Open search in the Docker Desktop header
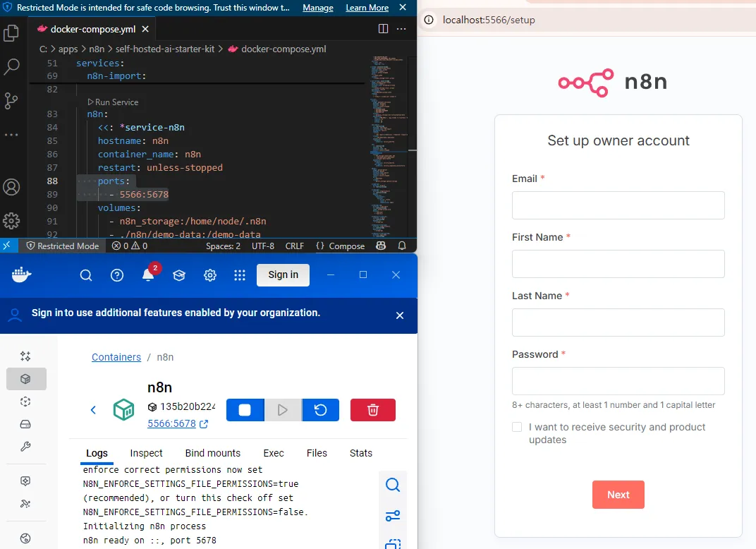The image size is (756, 549). pyautogui.click(x=86, y=275)
